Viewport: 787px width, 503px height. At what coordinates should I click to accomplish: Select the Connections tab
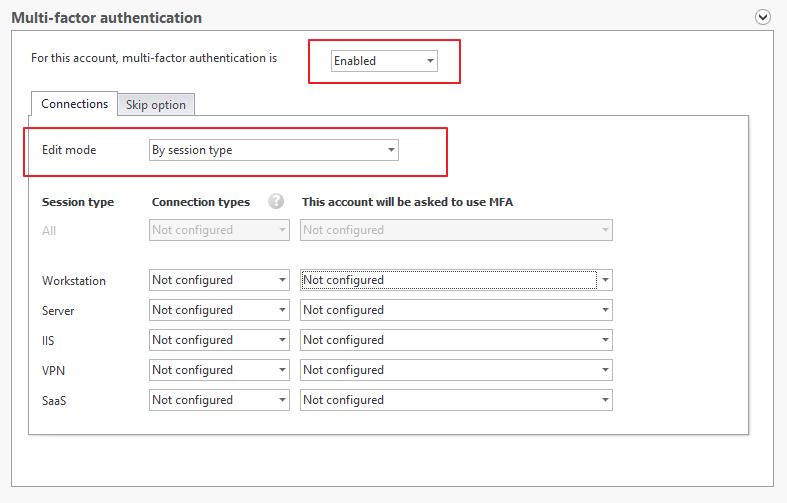(x=74, y=103)
